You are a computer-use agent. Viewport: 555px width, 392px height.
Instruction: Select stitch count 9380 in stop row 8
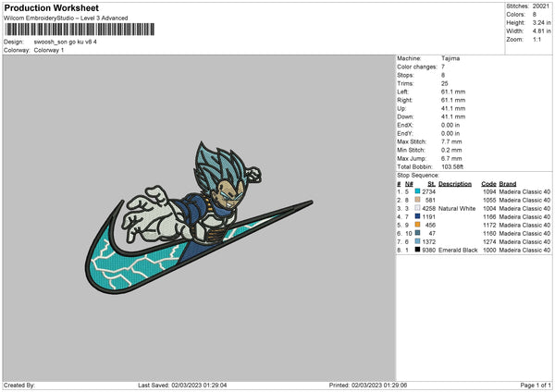click(x=429, y=251)
